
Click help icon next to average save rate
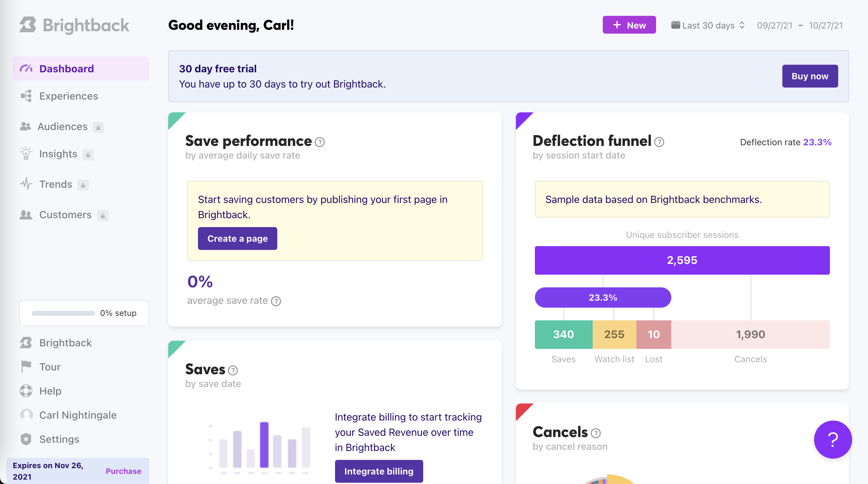click(276, 301)
